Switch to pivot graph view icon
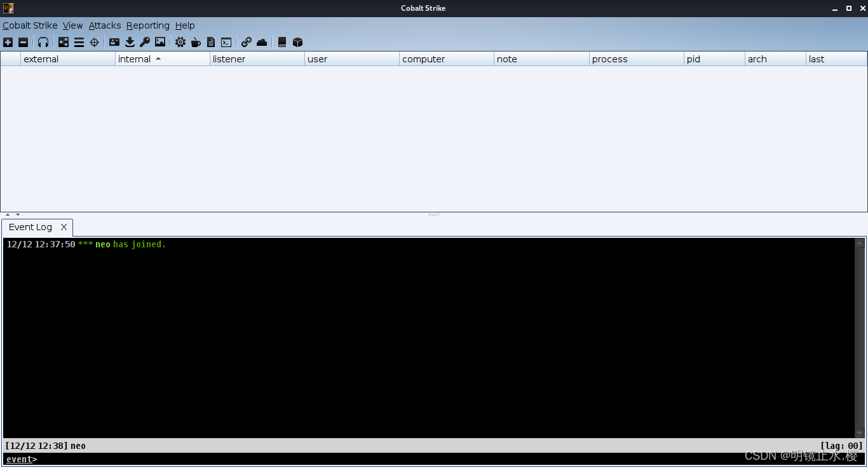Screen dimensions: 868x468 64,43
